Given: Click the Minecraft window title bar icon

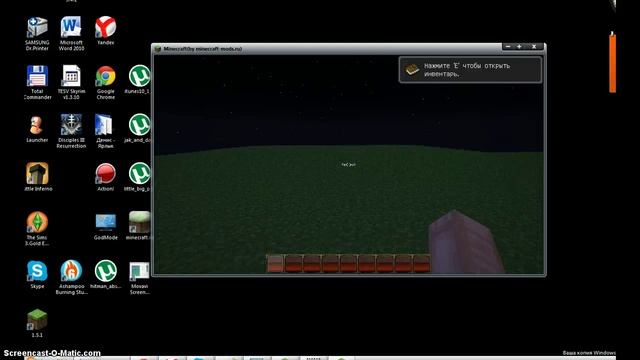Looking at the screenshot, I should tap(158, 49).
